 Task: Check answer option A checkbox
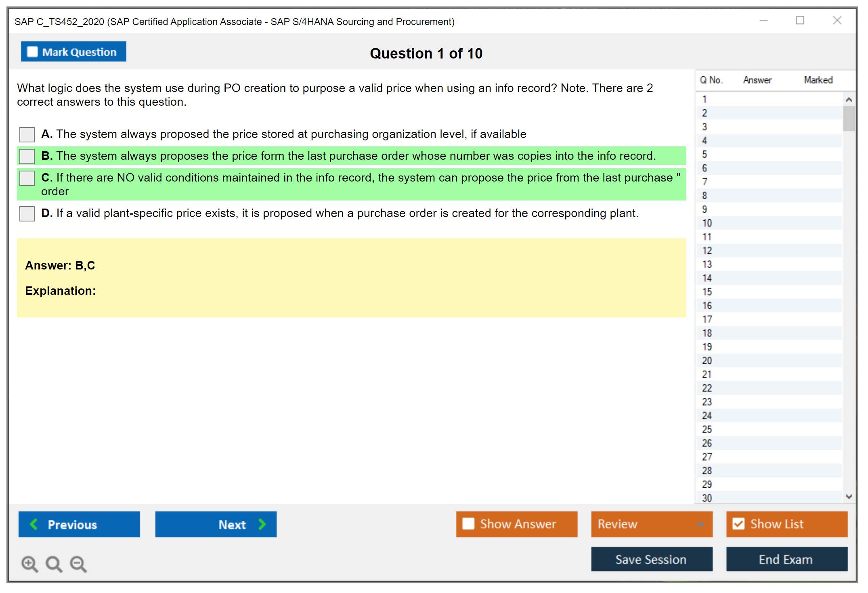pos(27,134)
